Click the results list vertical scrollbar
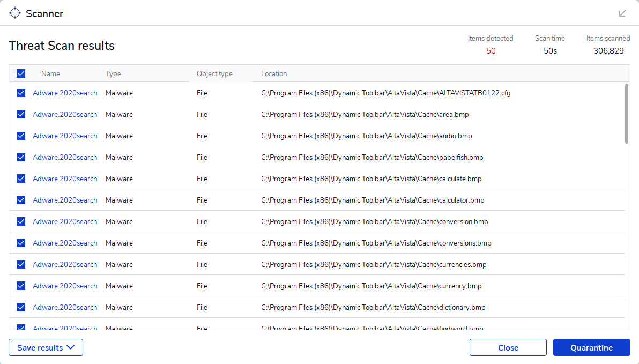This screenshot has width=639, height=364. pos(627,113)
